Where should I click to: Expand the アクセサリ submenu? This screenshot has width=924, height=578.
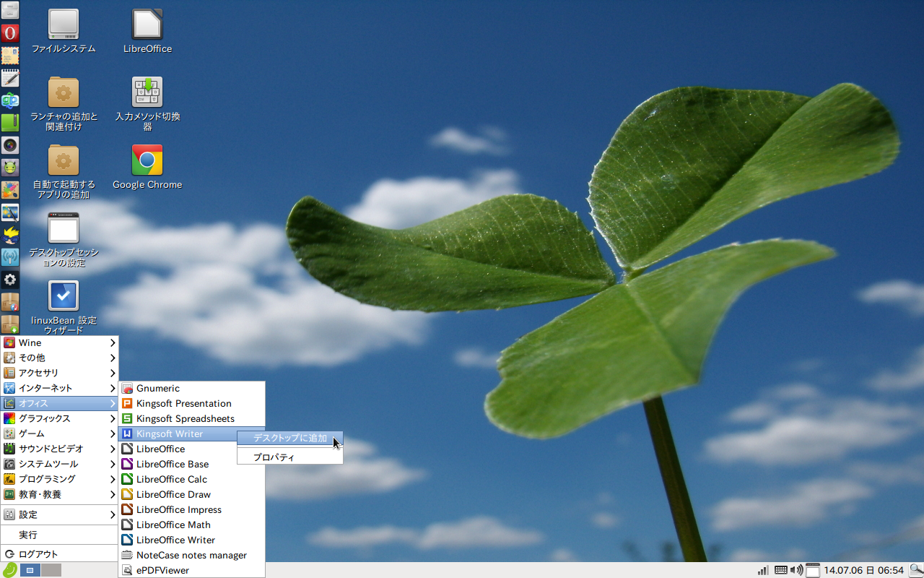(59, 373)
